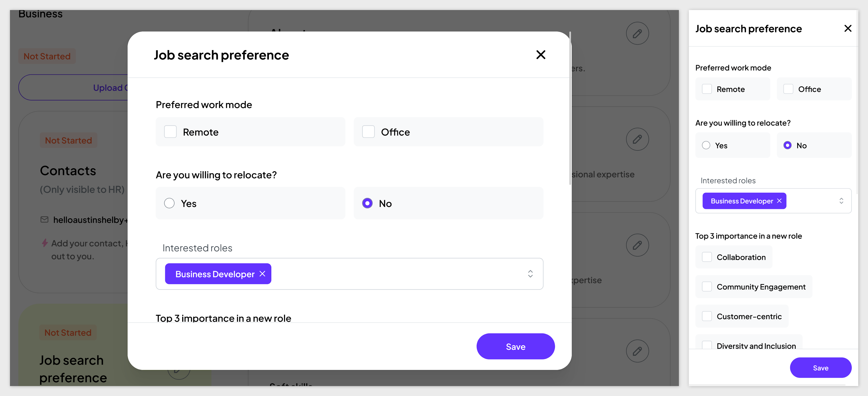
Task: Check Diversity and Inclusion in right panel
Action: pos(707,345)
